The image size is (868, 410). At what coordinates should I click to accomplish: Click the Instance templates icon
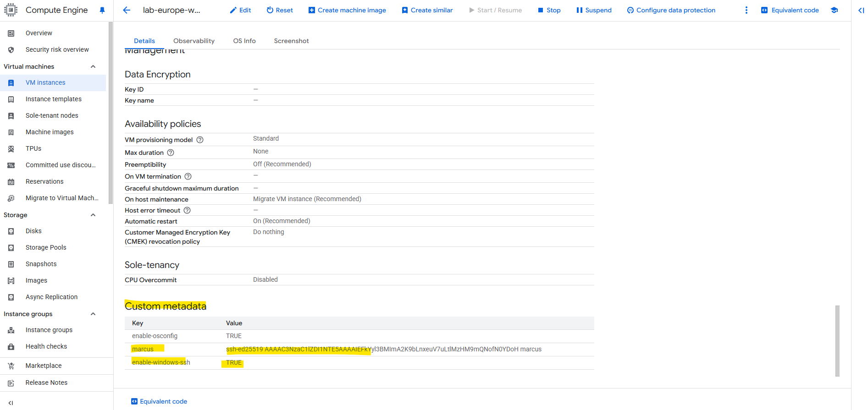[x=11, y=99]
